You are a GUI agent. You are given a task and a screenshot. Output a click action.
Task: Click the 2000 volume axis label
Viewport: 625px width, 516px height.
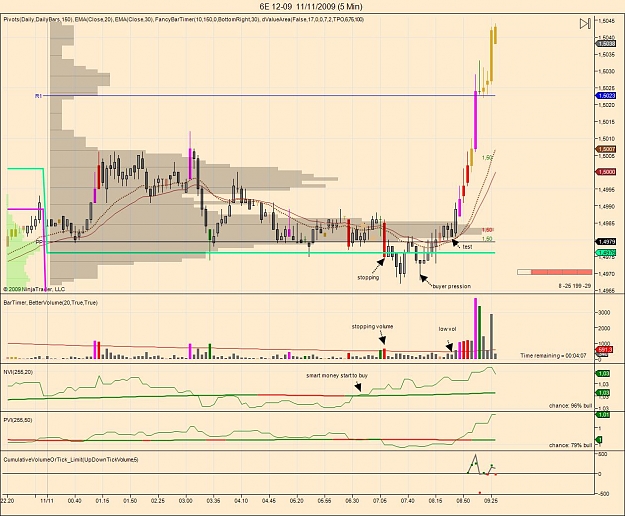(604, 328)
